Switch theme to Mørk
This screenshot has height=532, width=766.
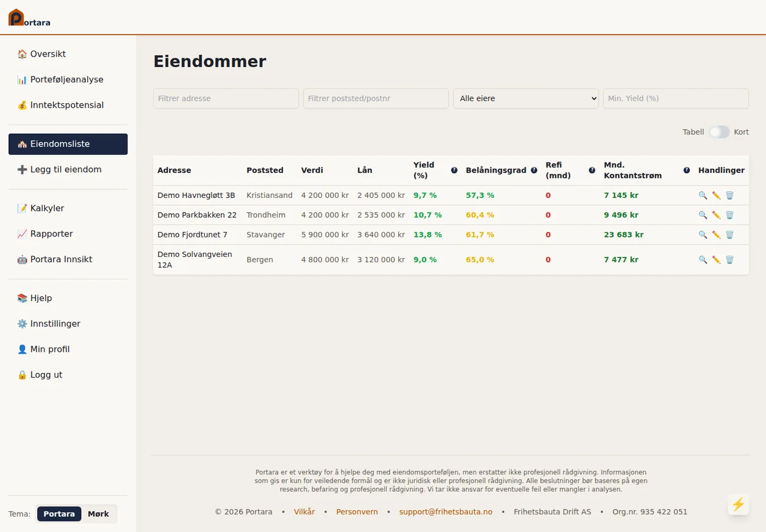pos(98,514)
